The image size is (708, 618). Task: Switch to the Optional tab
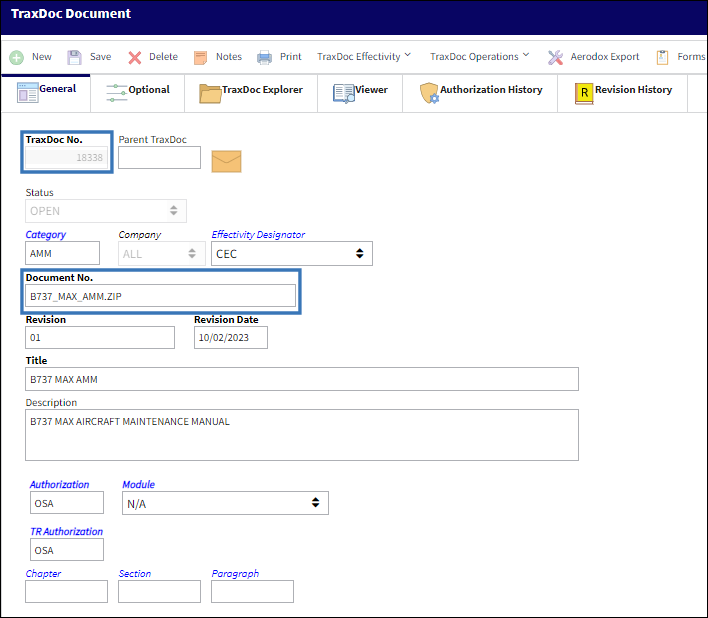(x=138, y=93)
